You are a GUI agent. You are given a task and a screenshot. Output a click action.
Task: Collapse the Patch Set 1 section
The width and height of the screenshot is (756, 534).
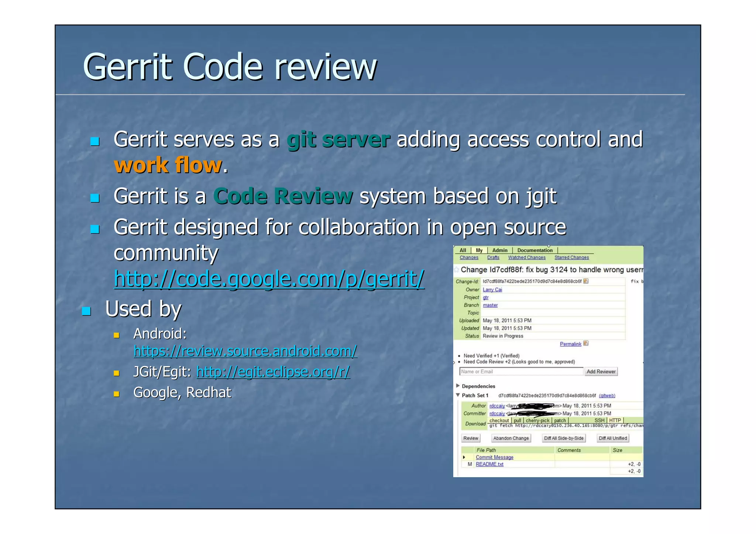point(458,395)
